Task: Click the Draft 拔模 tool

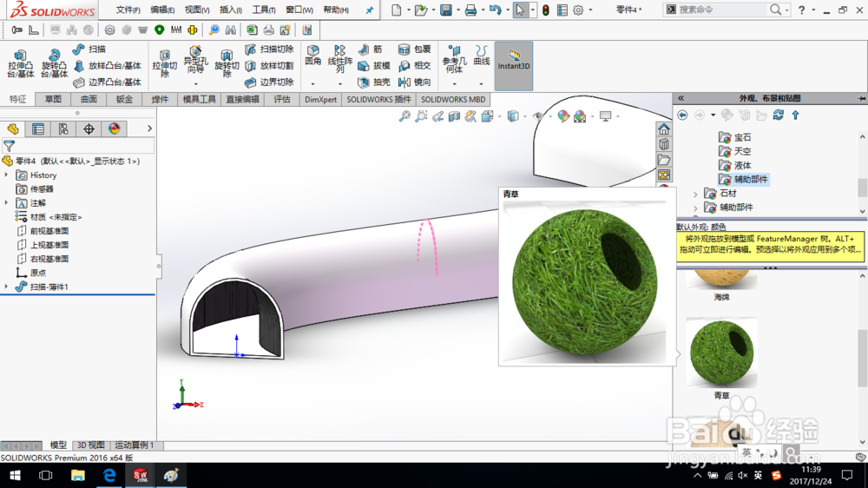Action: coord(374,66)
